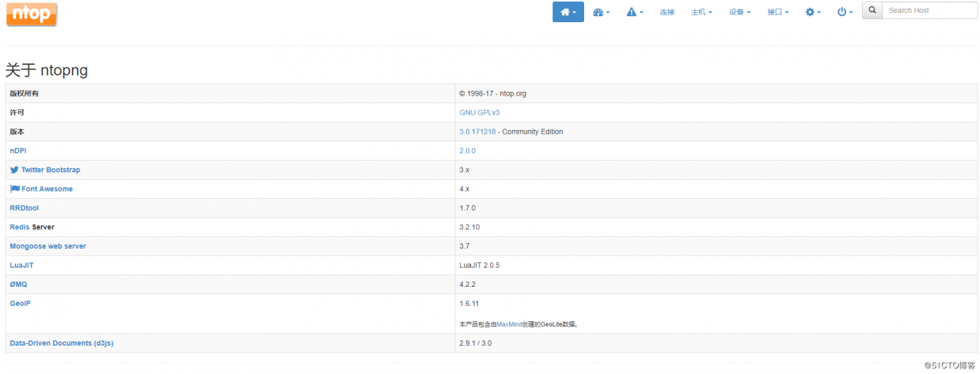980x374 pixels.
Task: Click the d3js 2.9.1 / 3.0 value
Action: (475, 343)
